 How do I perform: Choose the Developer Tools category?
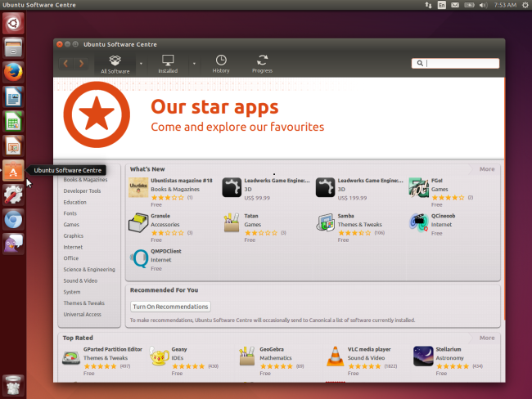coord(83,191)
